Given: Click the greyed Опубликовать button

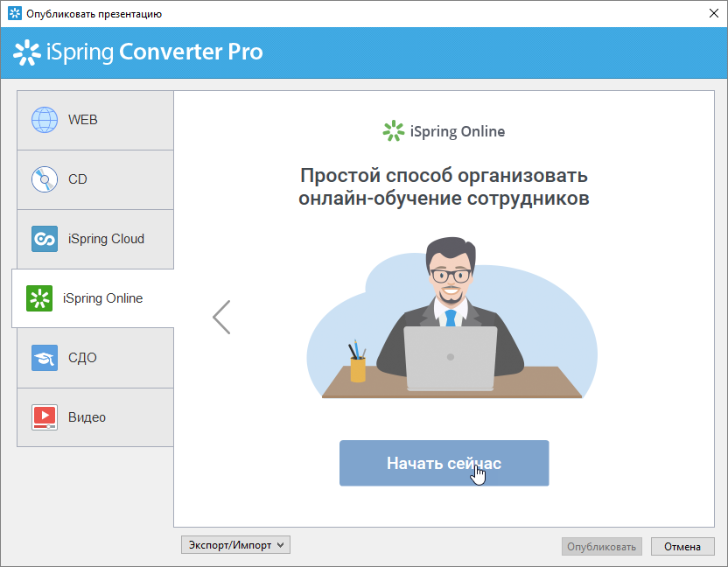Looking at the screenshot, I should (602, 547).
